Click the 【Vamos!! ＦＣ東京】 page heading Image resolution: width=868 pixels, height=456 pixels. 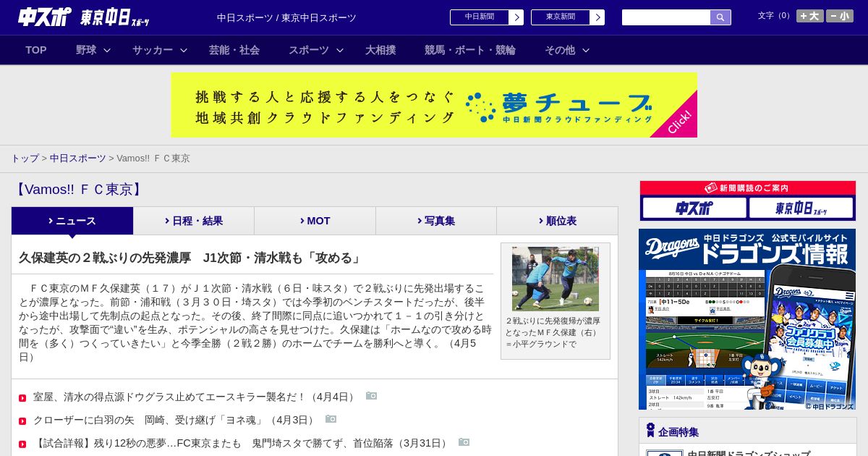(x=79, y=190)
